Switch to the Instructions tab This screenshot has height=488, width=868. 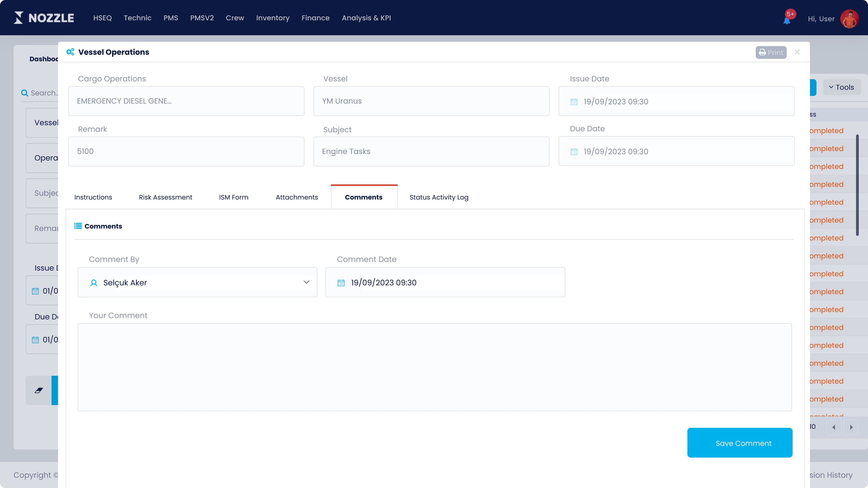93,197
